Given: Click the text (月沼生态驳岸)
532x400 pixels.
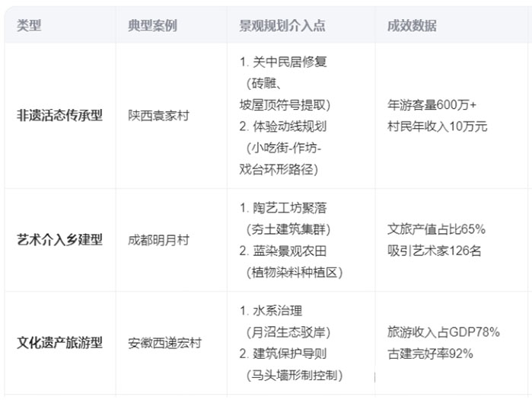Looking at the screenshot, I should (x=288, y=332).
